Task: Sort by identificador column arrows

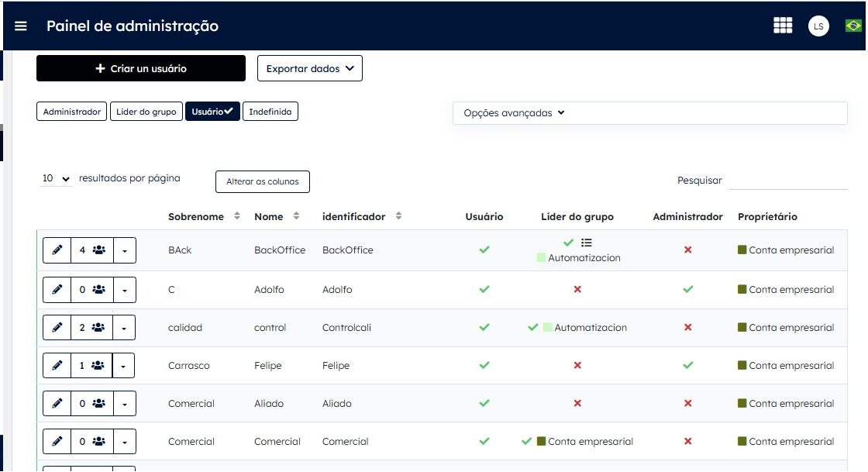Action: pyautogui.click(x=398, y=215)
